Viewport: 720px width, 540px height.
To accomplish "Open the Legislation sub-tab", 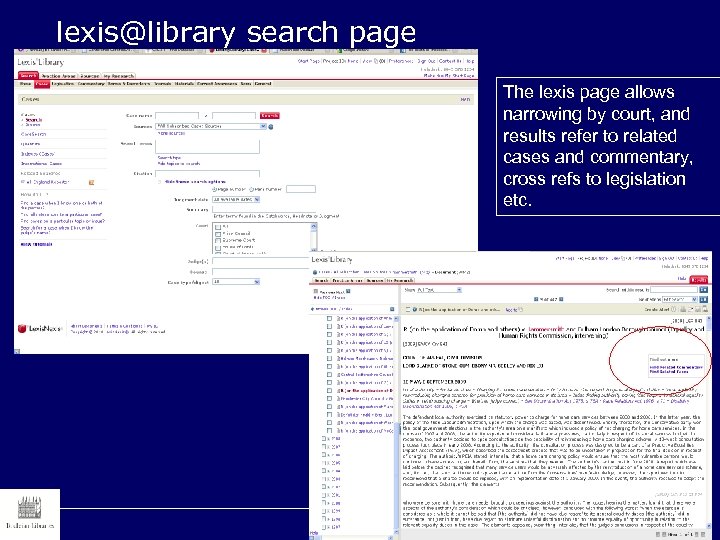I will click(63, 84).
